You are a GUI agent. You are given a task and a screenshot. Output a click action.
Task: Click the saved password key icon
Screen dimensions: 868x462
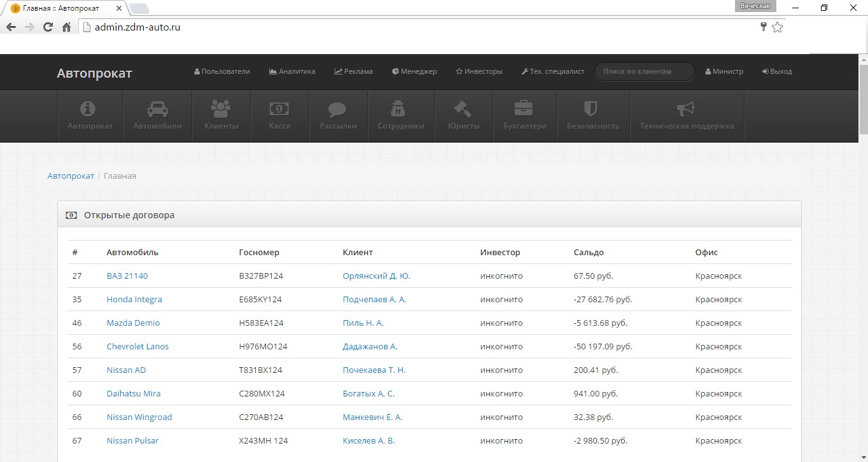tap(764, 27)
